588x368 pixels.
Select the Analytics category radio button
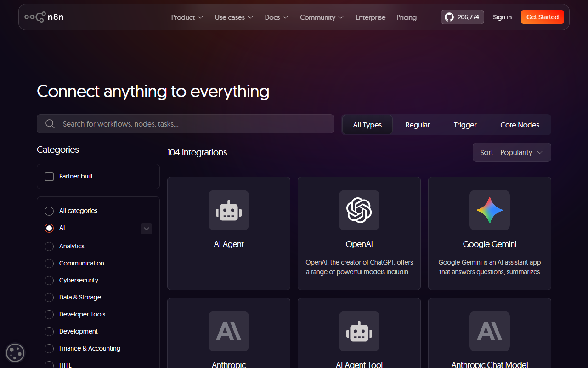point(49,247)
